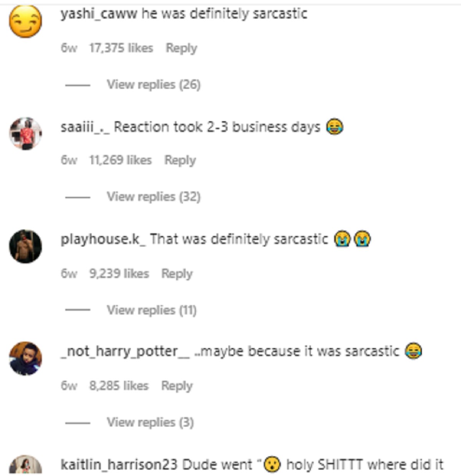This screenshot has height=476, width=461.
Task: Click yashi_caww's smirking emoji avatar
Action: coord(25,21)
